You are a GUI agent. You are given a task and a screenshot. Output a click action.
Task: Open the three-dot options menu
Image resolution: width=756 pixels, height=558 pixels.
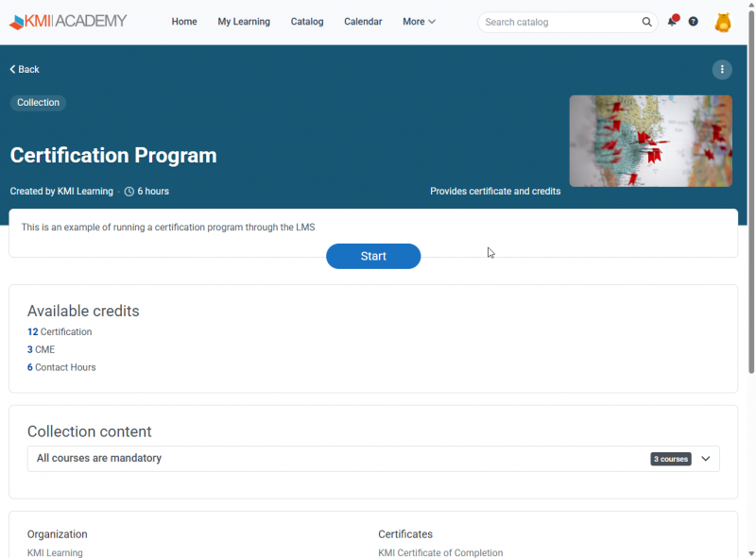pyautogui.click(x=722, y=69)
